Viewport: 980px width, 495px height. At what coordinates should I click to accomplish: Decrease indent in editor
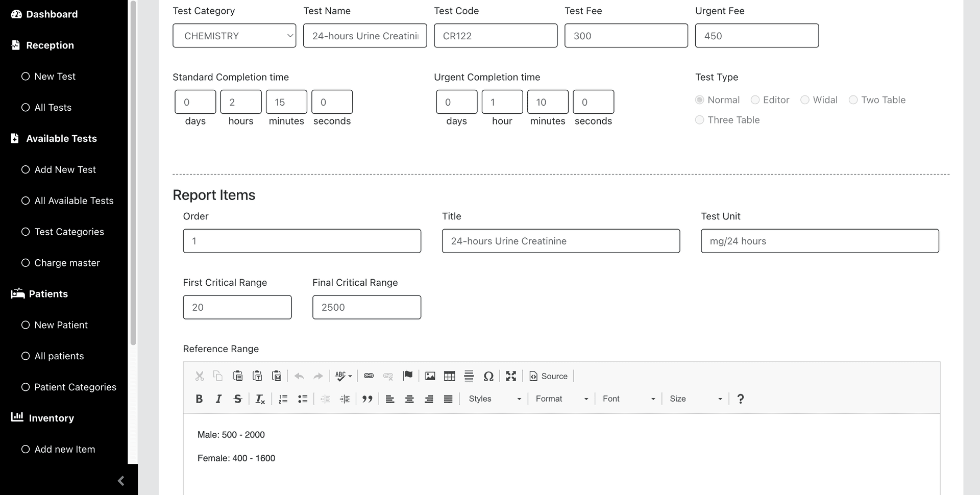pyautogui.click(x=325, y=399)
